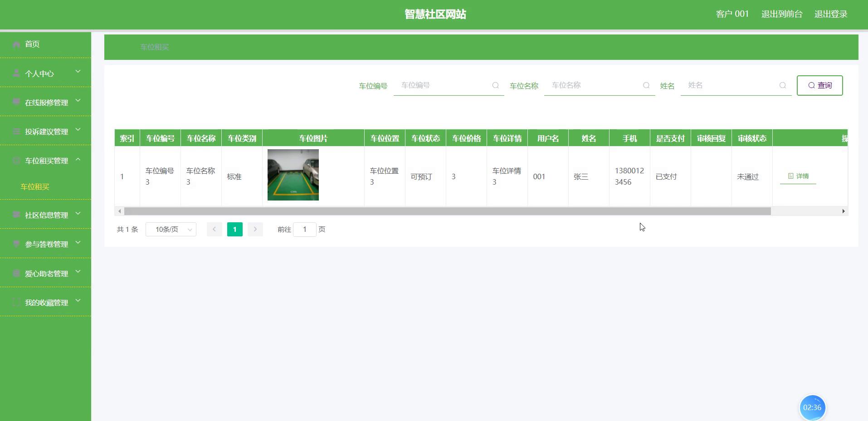Expand the 社区信息管理 menu chevron
This screenshot has height=421, width=868.
point(78,214)
